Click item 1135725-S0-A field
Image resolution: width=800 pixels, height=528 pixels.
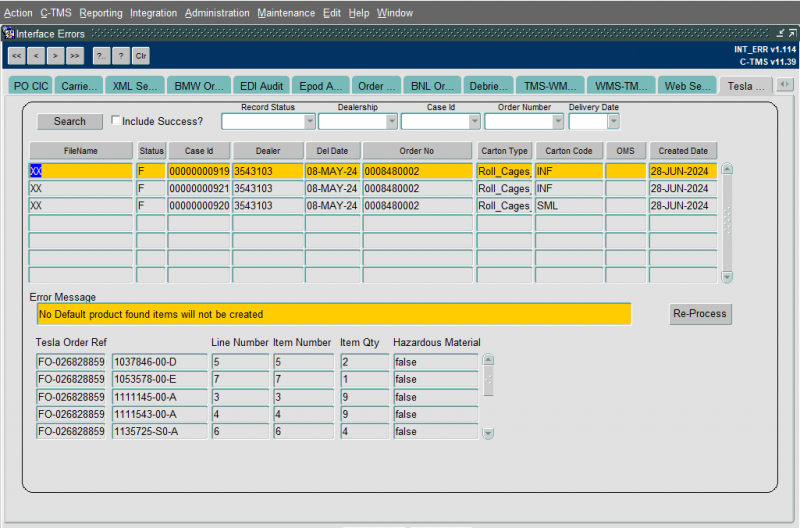click(160, 432)
